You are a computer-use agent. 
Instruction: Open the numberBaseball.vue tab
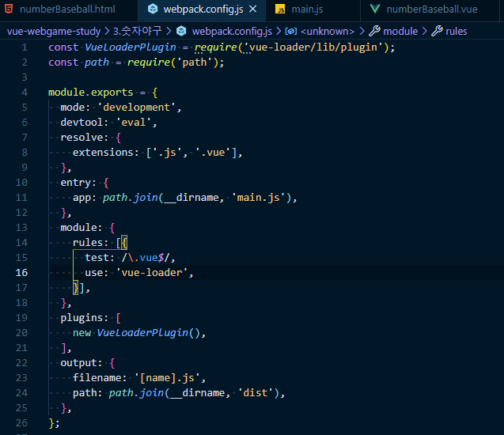click(431, 9)
